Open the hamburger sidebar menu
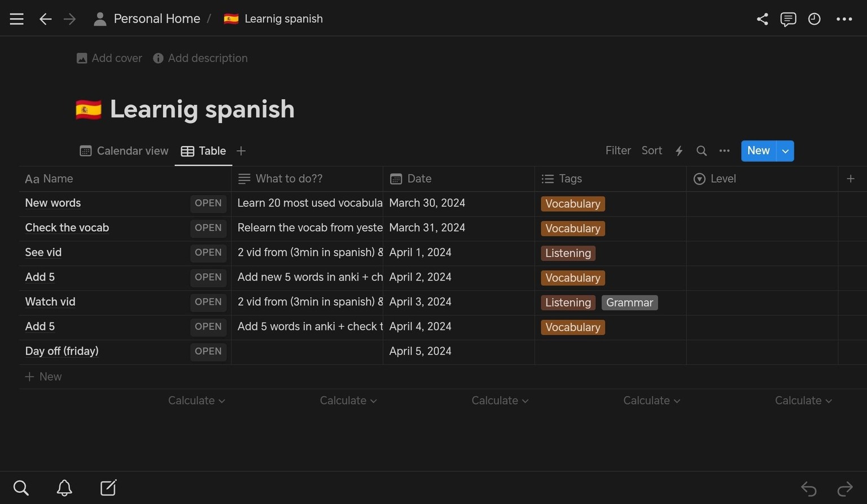Screen dimensions: 867x504 click(x=16, y=19)
